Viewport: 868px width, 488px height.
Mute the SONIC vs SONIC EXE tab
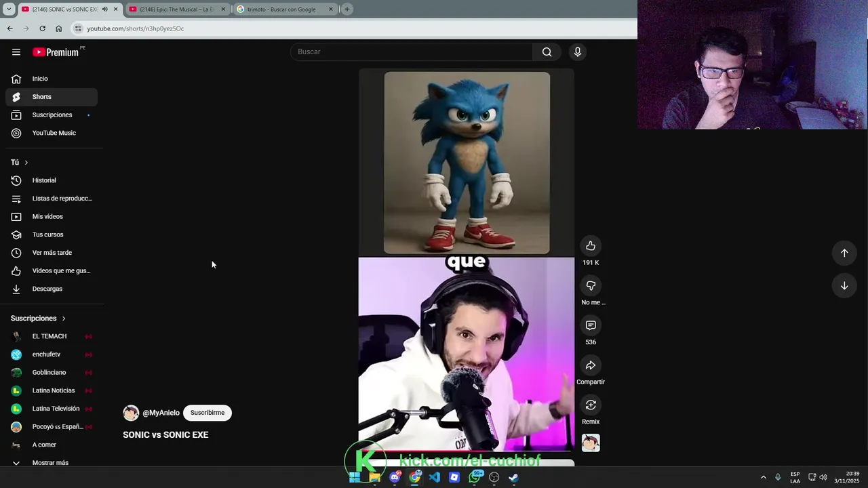click(104, 9)
